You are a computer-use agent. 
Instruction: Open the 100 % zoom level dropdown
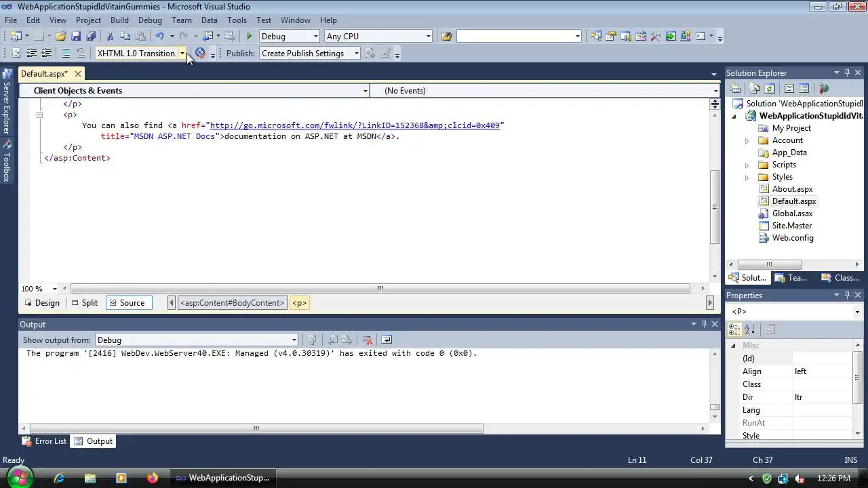point(55,289)
